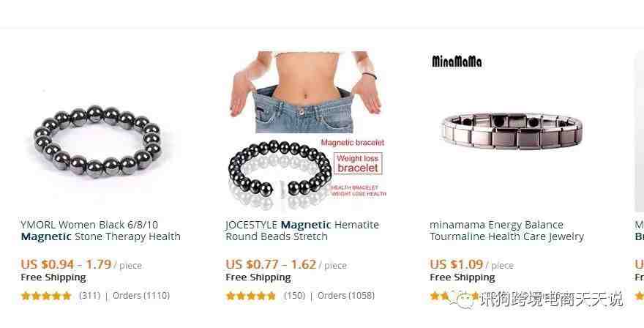
Task: Click the US $1.09 price
Action: [x=457, y=264]
